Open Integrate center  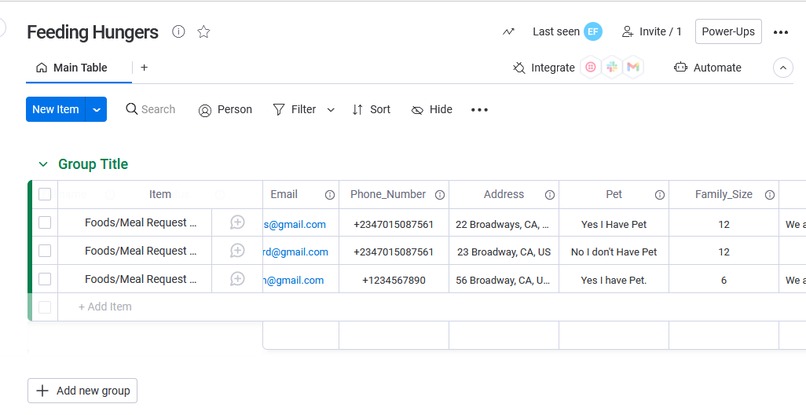(x=544, y=67)
